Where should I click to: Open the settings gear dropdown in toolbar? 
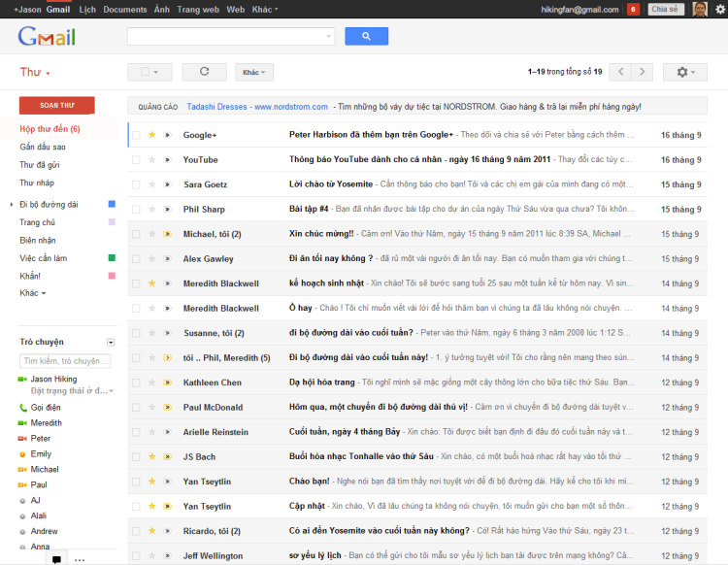(x=685, y=72)
